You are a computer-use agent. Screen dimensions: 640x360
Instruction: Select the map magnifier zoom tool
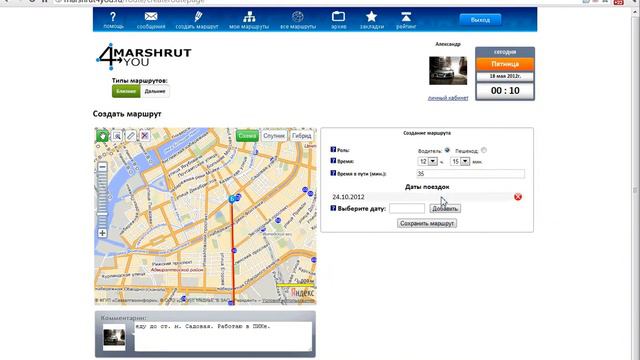pos(117,136)
